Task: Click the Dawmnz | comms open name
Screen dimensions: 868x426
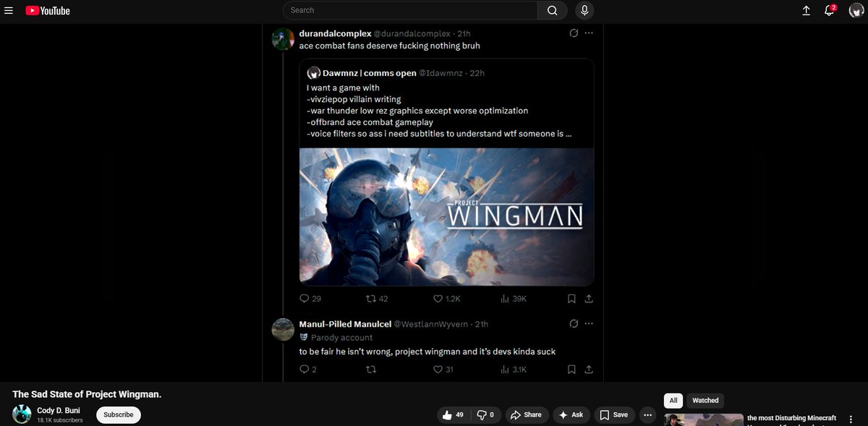Action: [x=370, y=73]
